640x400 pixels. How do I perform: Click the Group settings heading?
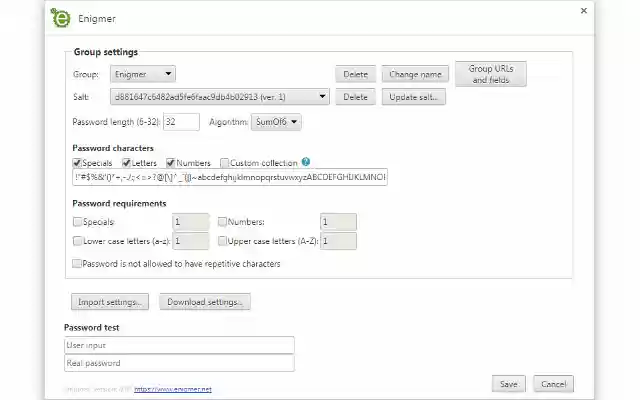point(106,52)
